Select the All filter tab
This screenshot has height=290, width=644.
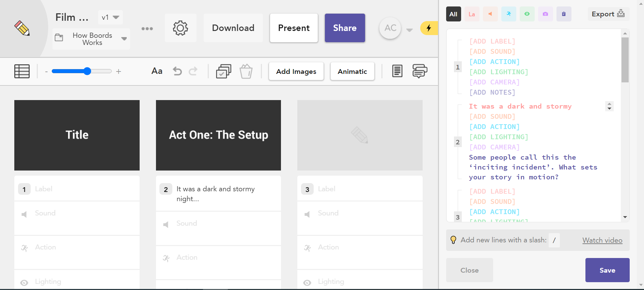click(x=453, y=14)
